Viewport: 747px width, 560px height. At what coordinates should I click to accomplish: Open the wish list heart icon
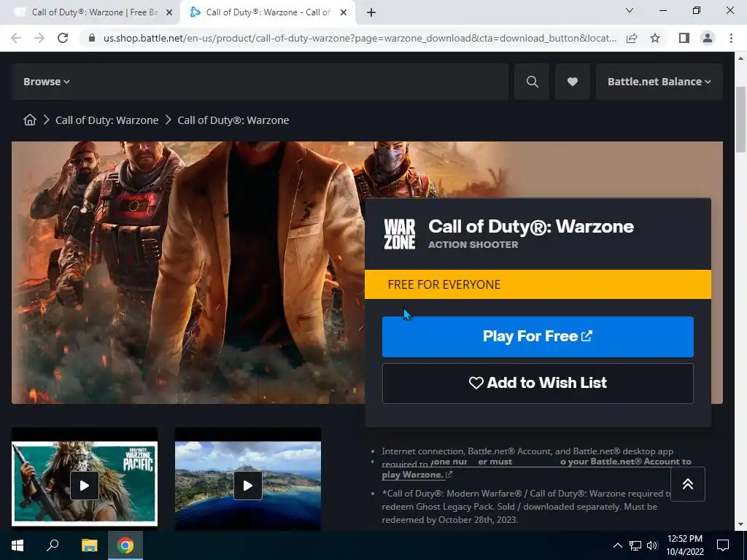pos(573,82)
